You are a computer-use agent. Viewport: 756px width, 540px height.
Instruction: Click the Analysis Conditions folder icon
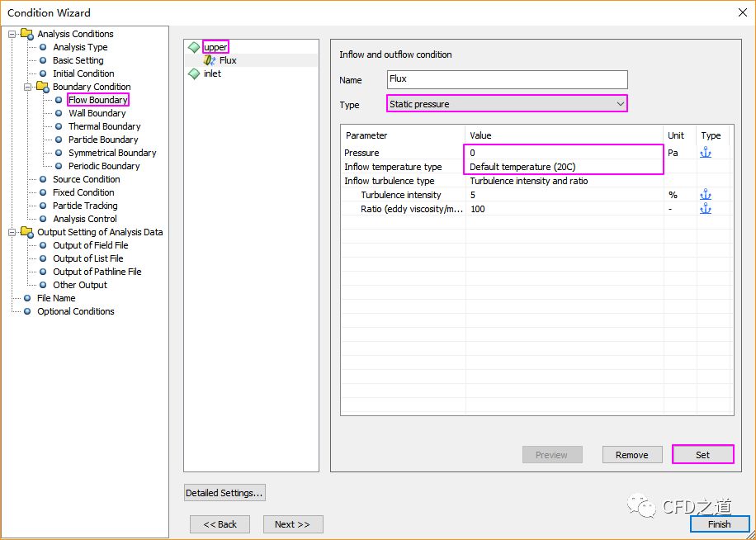pos(27,34)
